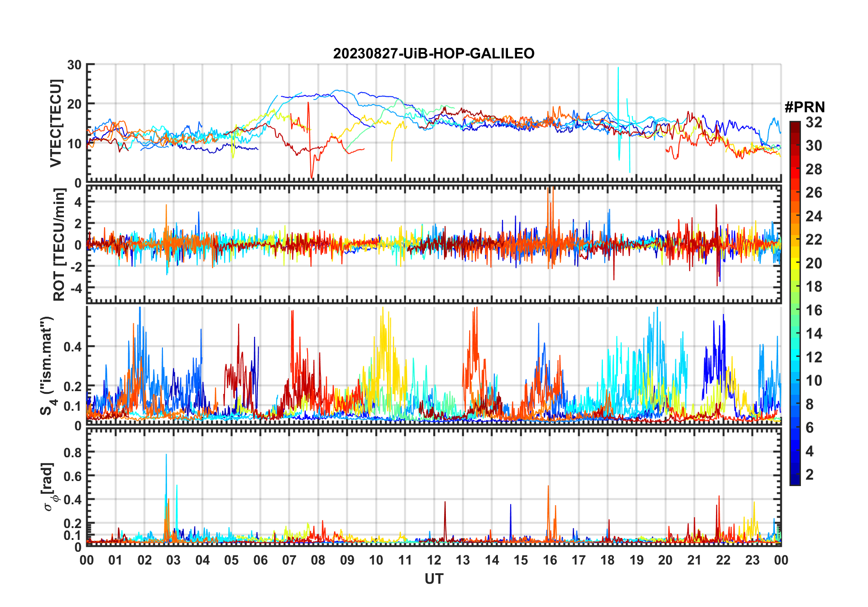Viewport: 868px width, 607px height.
Task: Select colorbar tick label 16
Action: pyautogui.click(x=814, y=310)
